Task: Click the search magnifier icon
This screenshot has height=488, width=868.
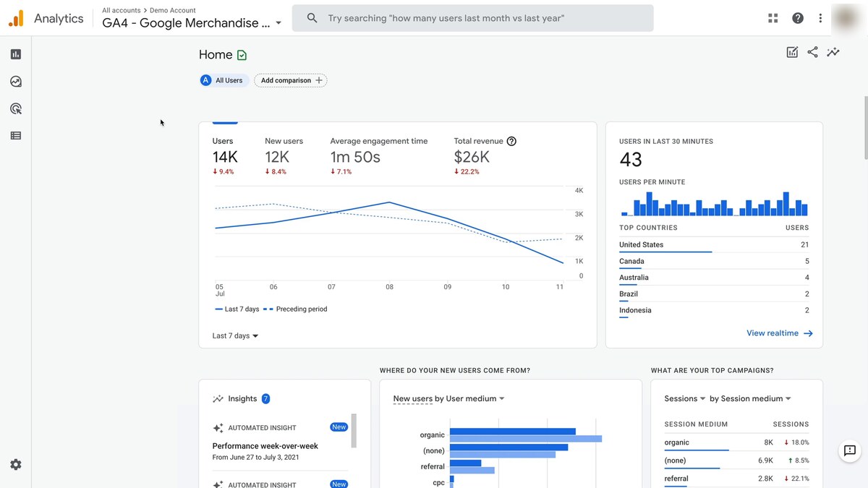Action: click(x=312, y=18)
